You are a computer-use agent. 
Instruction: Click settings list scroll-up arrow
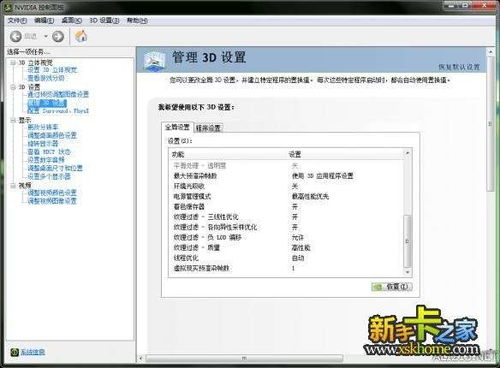[x=407, y=153]
